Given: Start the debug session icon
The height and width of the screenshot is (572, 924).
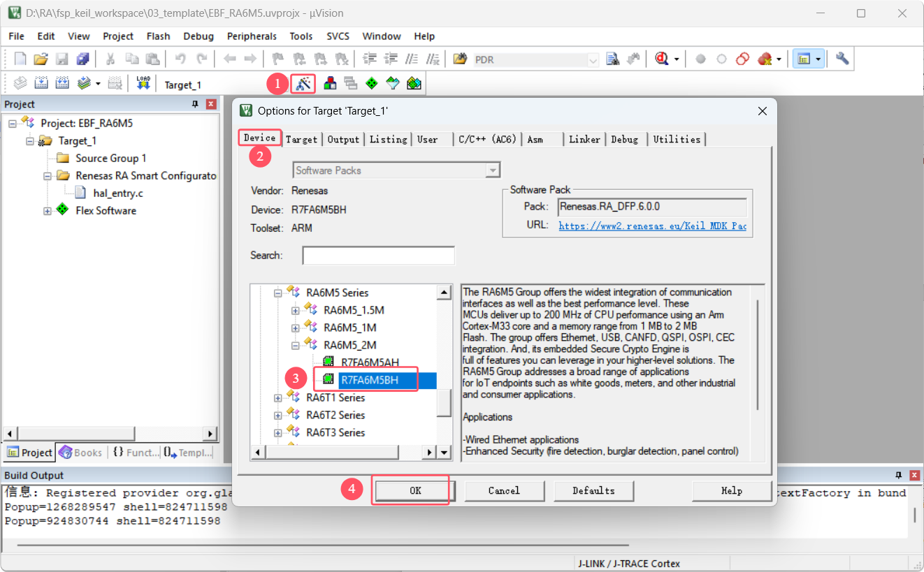Looking at the screenshot, I should click(x=661, y=59).
